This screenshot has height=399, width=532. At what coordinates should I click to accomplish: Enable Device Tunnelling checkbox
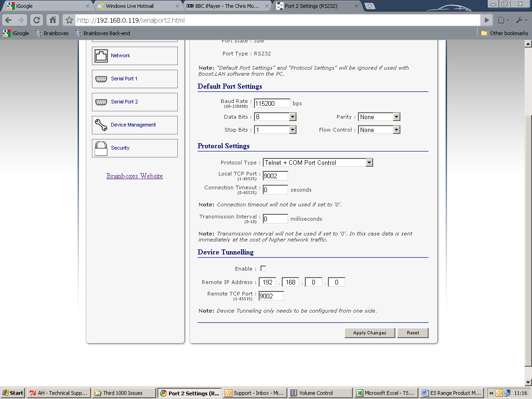coord(263,268)
